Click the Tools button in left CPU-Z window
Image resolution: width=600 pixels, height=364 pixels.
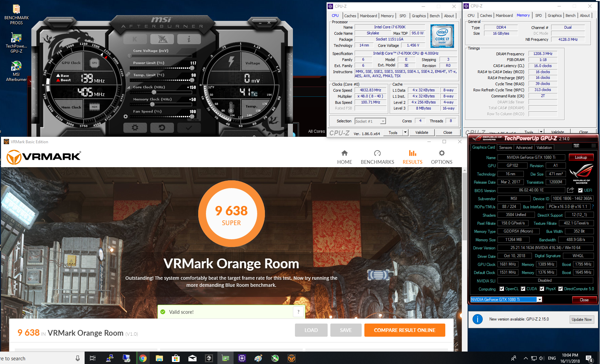(393, 132)
